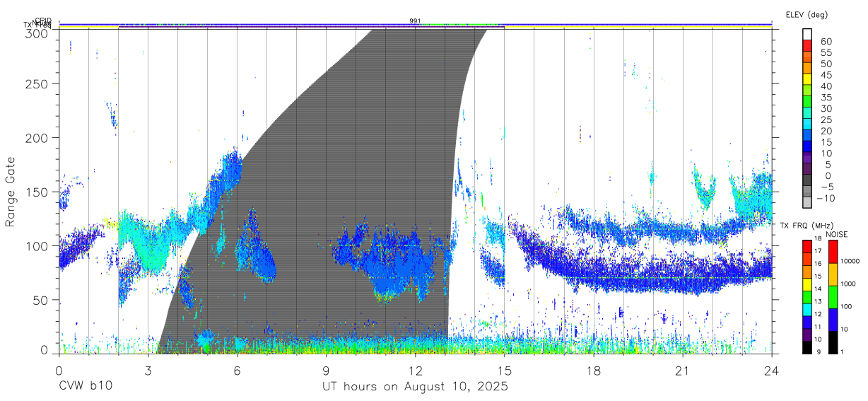The width and height of the screenshot is (868, 401).
Task: Click 'UT hours on August 10, 2025' caption
Action: 415,388
